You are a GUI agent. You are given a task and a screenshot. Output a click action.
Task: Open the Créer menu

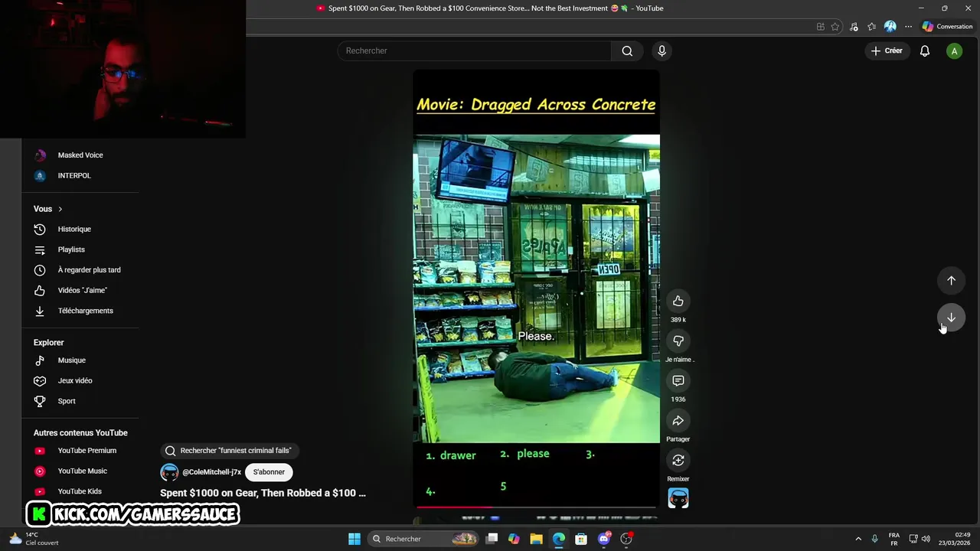coord(887,51)
